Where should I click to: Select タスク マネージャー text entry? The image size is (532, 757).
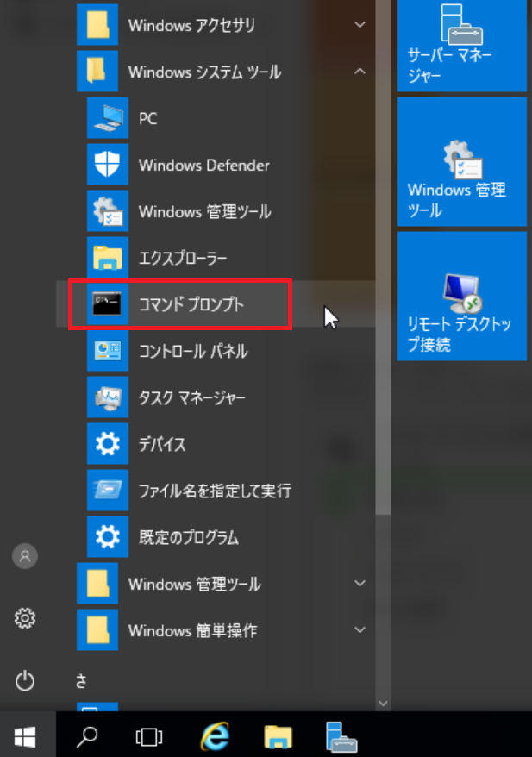[x=192, y=397]
